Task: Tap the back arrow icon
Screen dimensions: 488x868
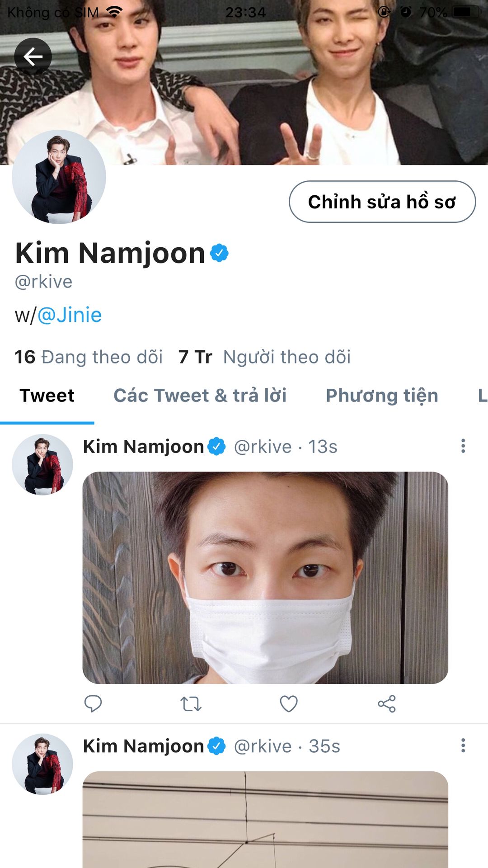Action: [33, 57]
